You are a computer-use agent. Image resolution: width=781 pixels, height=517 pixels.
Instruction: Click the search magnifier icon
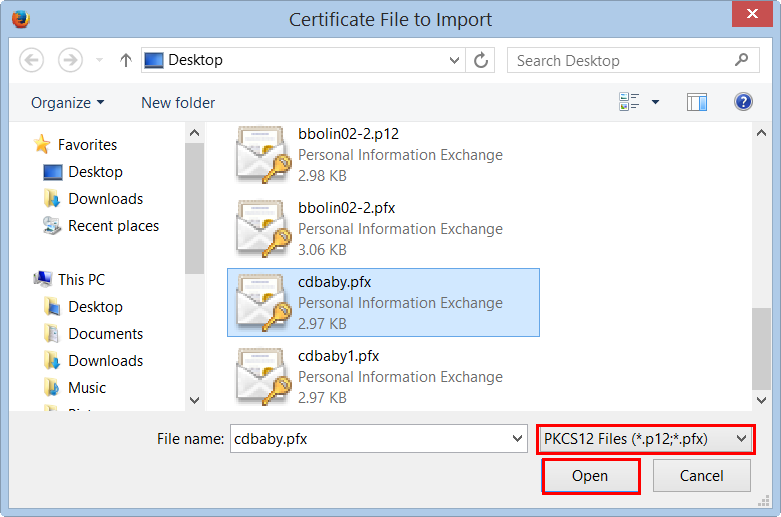point(741,60)
